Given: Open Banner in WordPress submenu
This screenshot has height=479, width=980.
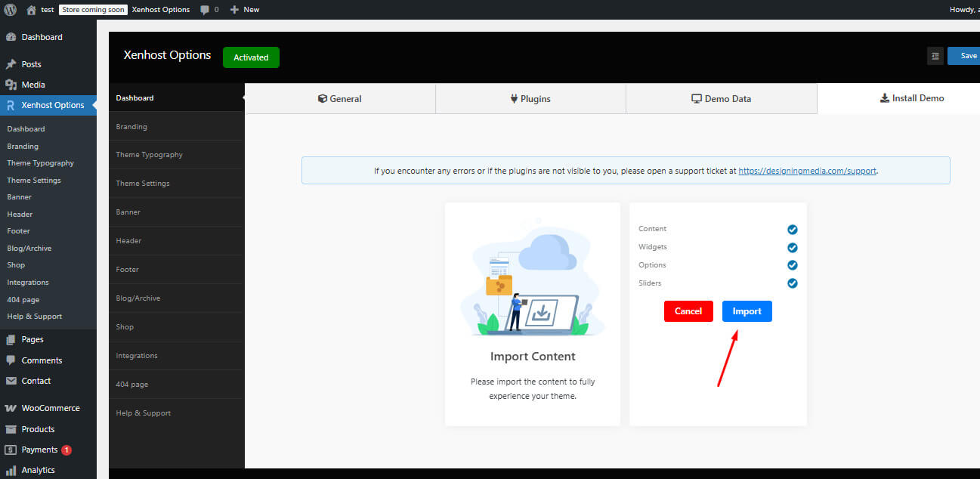Looking at the screenshot, I should 20,197.
